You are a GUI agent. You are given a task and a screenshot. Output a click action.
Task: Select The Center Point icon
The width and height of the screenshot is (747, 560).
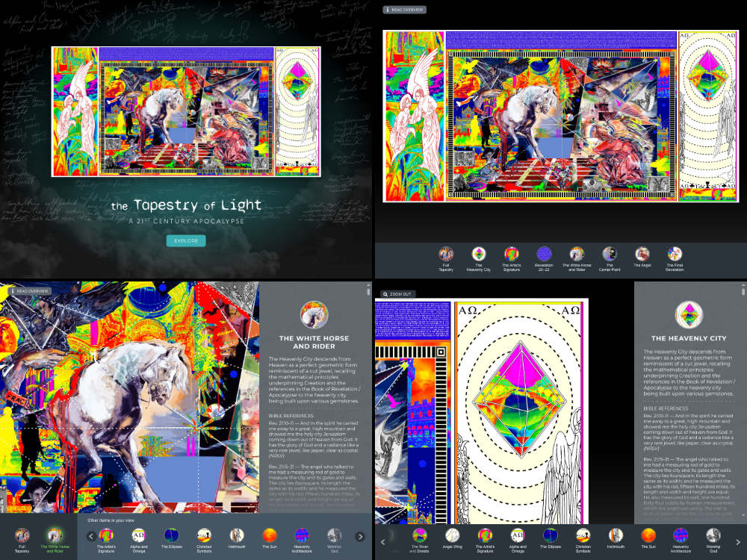click(x=610, y=254)
